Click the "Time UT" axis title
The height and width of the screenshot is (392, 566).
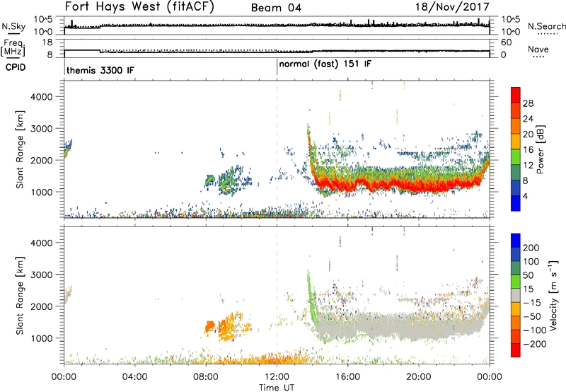(x=277, y=388)
